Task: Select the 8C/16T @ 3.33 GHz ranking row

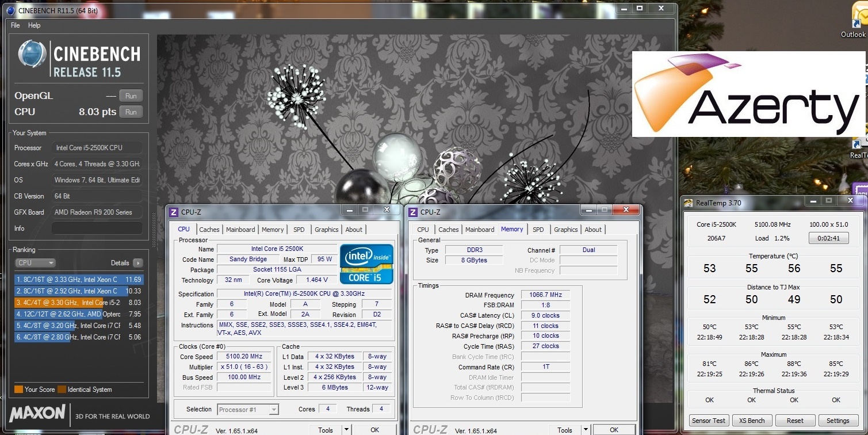Action: (79, 280)
